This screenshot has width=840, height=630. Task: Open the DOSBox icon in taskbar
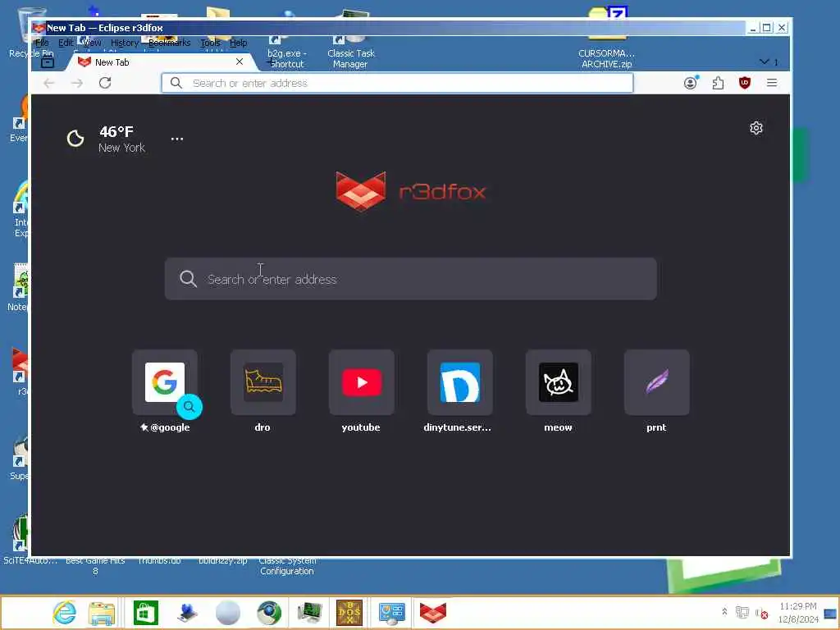pos(349,613)
